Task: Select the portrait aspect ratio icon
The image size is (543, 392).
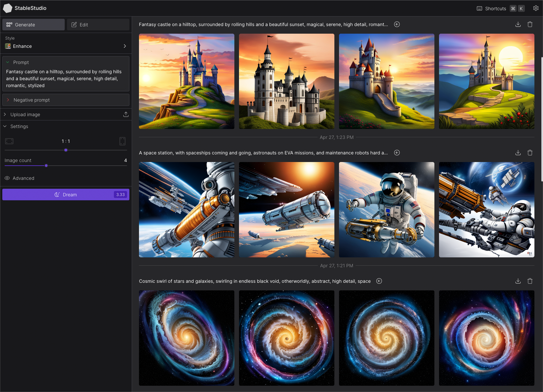Action: tap(122, 141)
